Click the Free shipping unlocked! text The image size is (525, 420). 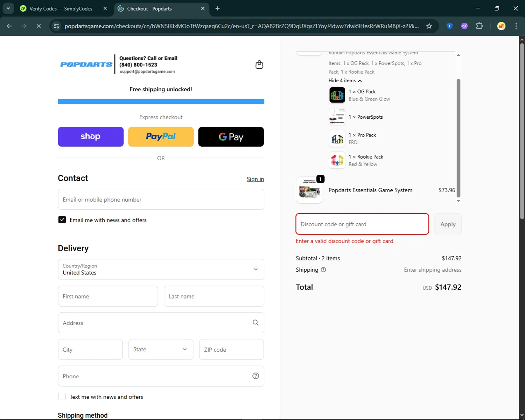click(161, 89)
